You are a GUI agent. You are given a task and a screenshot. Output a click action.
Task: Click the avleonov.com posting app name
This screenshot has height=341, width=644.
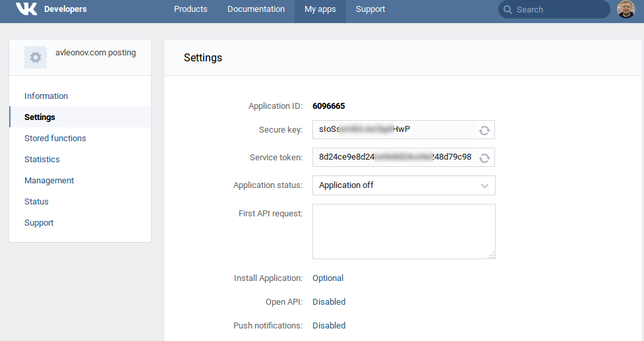coord(96,53)
